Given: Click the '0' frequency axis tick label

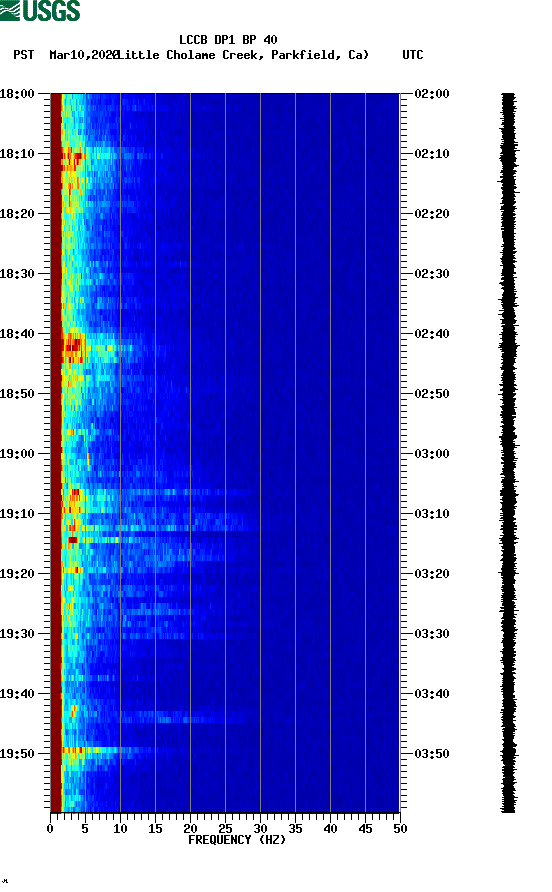Looking at the screenshot, I should tap(50, 829).
